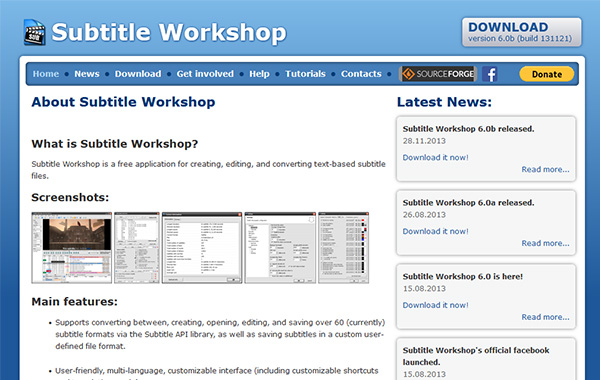Click the yellow Donate button
The height and width of the screenshot is (380, 600).
[546, 74]
